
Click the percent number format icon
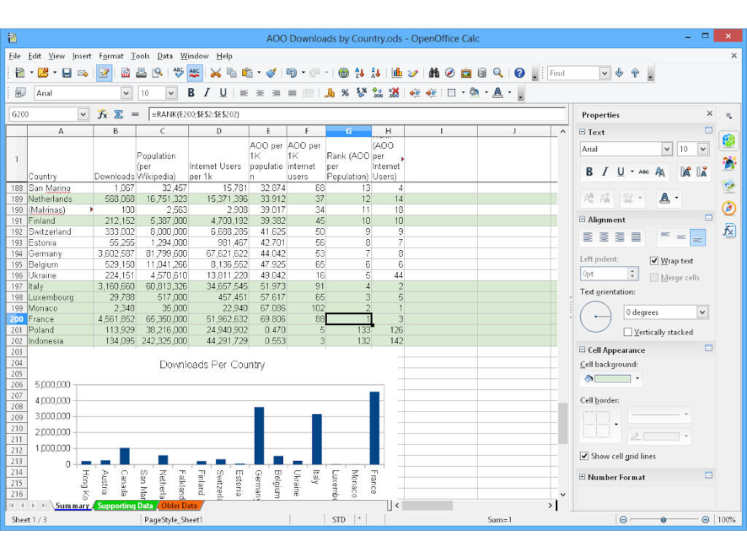(x=345, y=93)
